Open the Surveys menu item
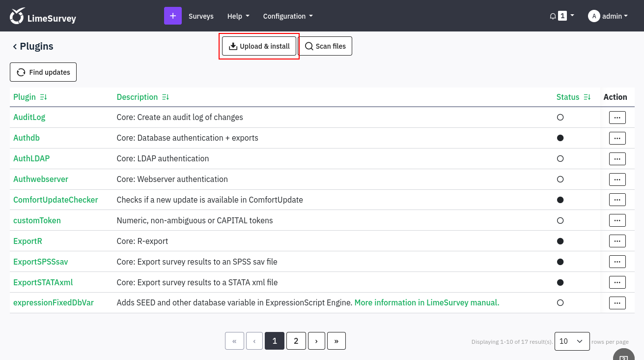 (x=201, y=16)
